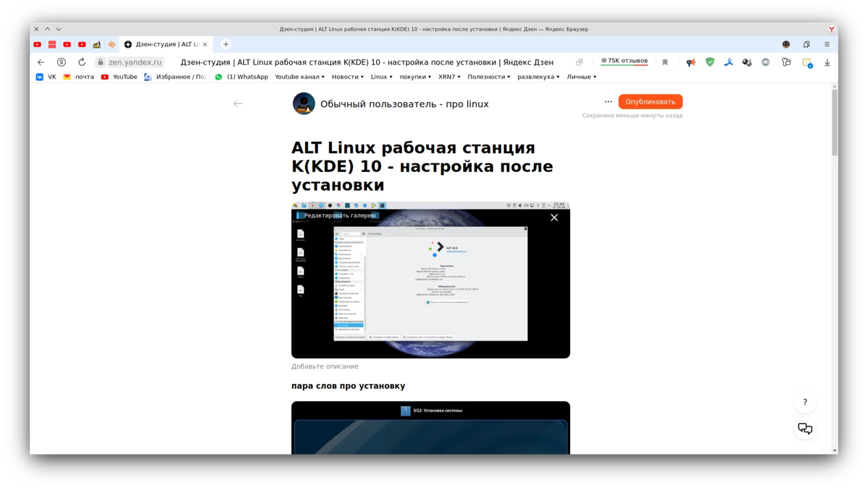Click the gray round face extension icon
This screenshot has height=488, width=868.
tap(765, 62)
